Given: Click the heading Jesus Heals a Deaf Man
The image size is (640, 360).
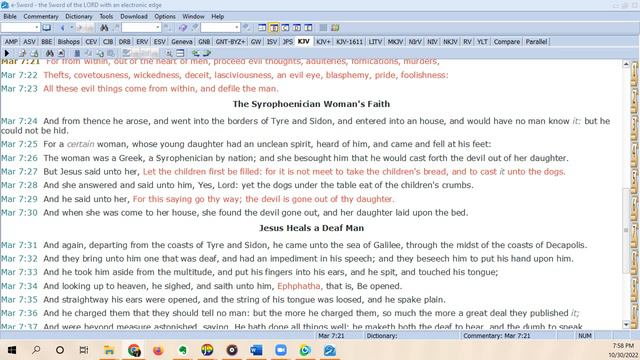Looking at the screenshot, I should (x=311, y=228).
